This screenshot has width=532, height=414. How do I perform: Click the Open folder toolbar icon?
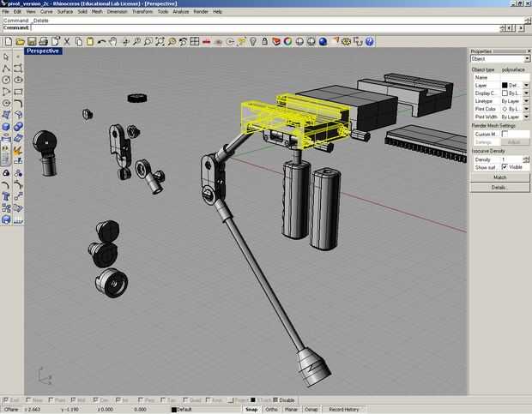coord(20,41)
